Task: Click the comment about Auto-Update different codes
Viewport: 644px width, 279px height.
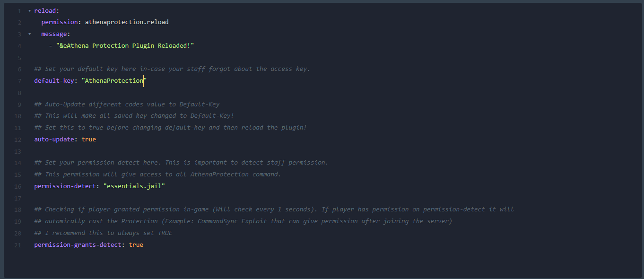Action: coord(127,105)
